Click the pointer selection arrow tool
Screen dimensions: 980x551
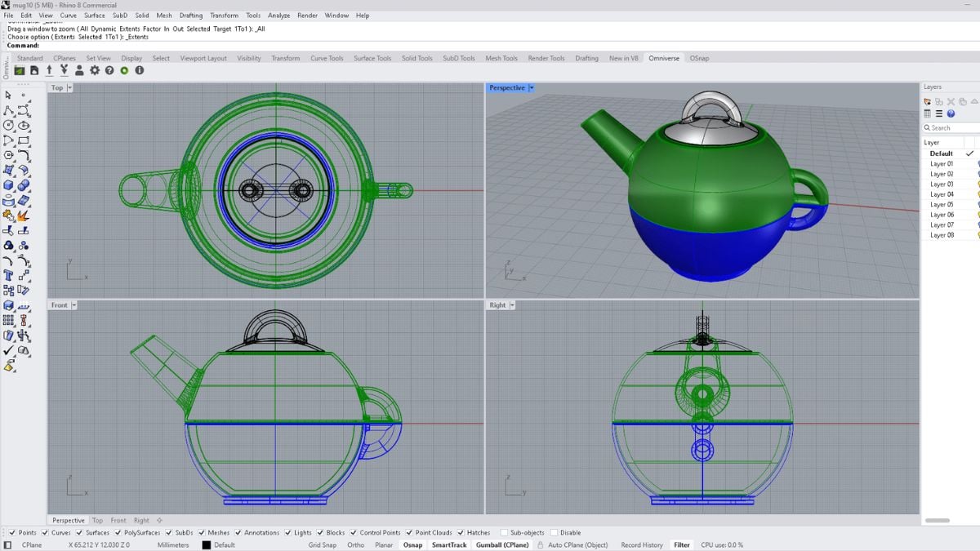coord(9,96)
